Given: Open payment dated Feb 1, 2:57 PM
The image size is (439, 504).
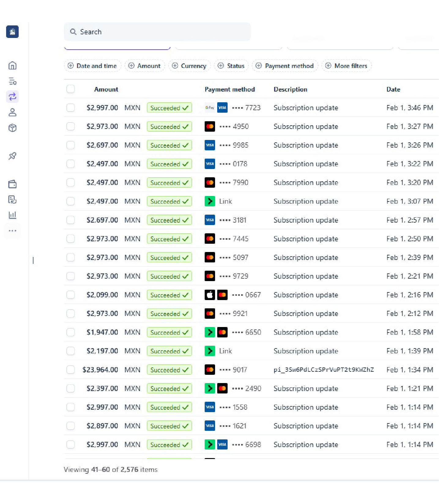Looking at the screenshot, I should [251, 220].
